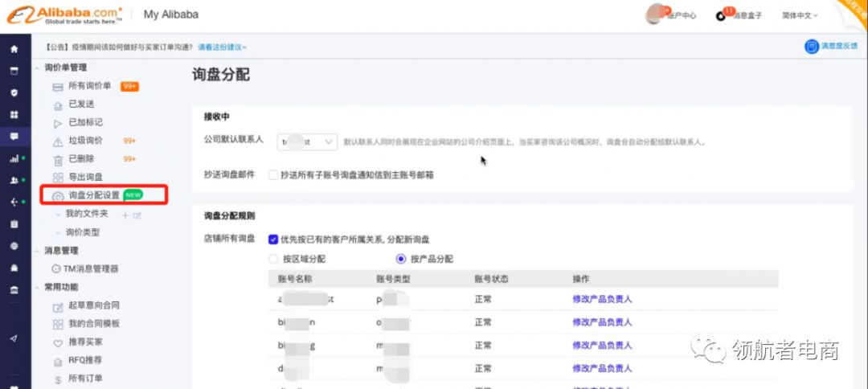Open 询盘分配设置 in the sidebar
This screenshot has width=868, height=389.
pyautogui.click(x=93, y=195)
